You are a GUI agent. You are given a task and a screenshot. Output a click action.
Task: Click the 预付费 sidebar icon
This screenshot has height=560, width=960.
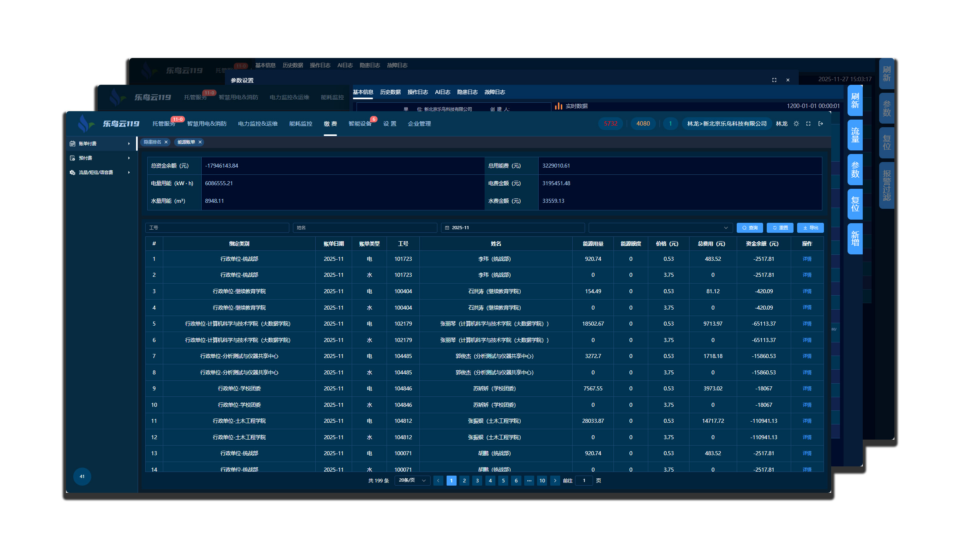click(x=72, y=158)
